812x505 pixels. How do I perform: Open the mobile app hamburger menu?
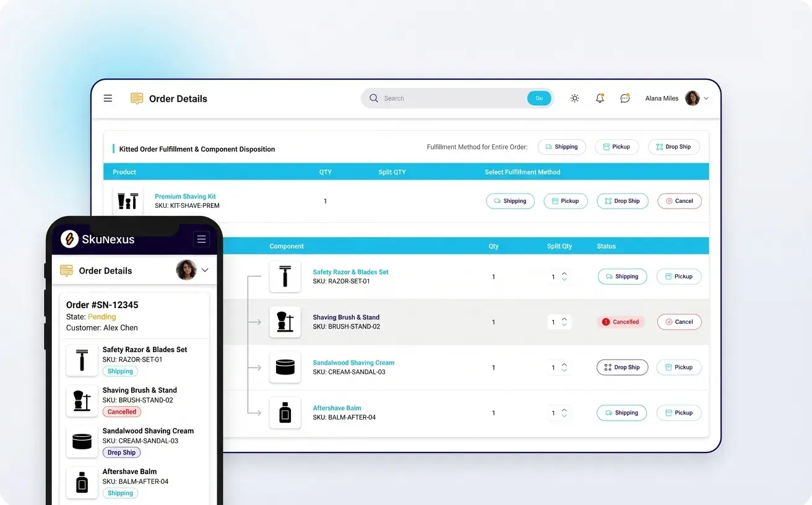tap(201, 240)
